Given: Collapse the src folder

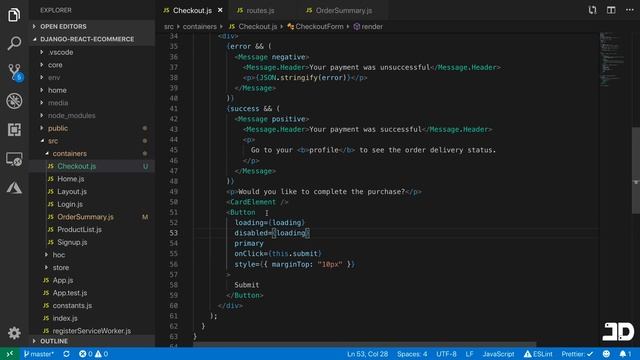Looking at the screenshot, I should coord(53,141).
